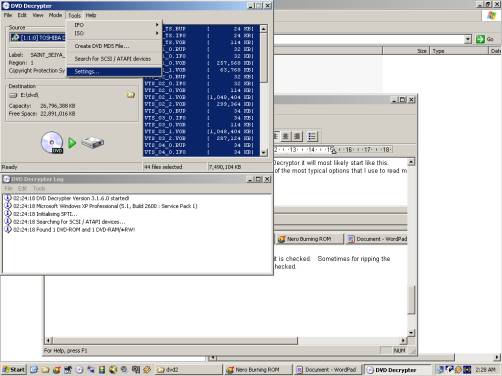Toggle bullet list formatting in WordPad
Image resolution: width=502 pixels, height=376 pixels.
pos(312,136)
